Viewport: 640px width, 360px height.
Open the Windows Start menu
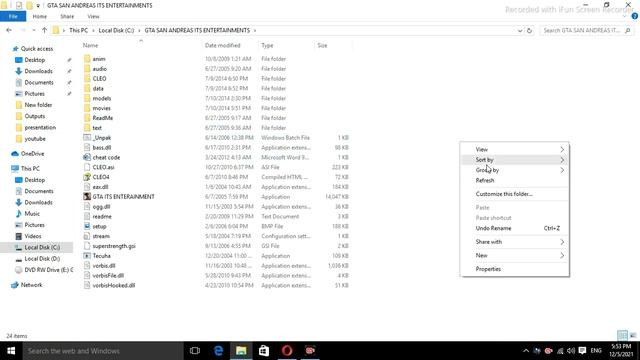[x=11, y=351]
